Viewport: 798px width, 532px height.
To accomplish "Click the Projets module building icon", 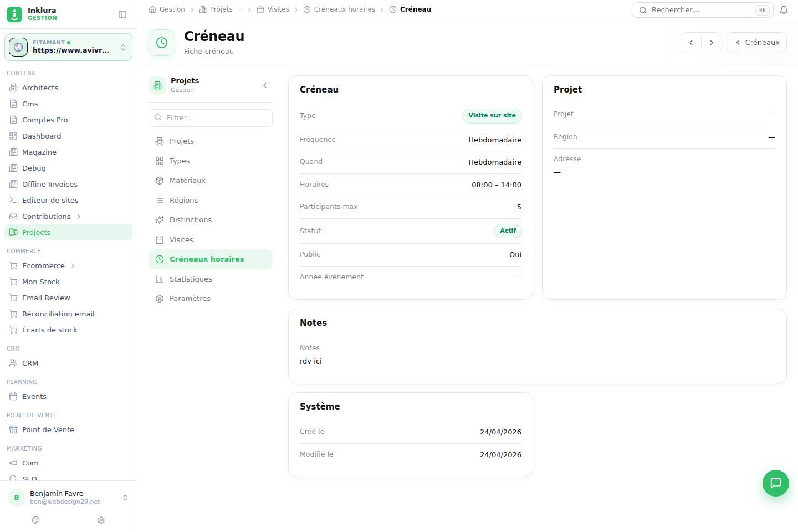I will [157, 85].
